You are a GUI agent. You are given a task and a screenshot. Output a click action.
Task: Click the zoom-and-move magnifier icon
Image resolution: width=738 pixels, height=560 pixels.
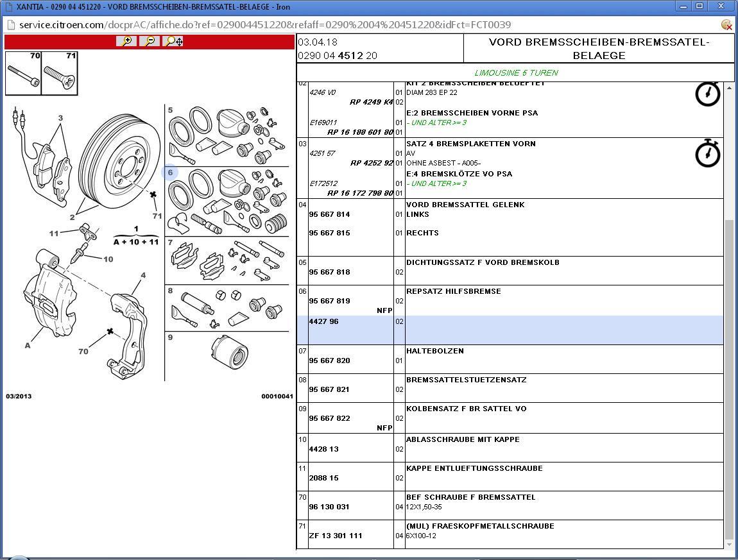coord(174,42)
